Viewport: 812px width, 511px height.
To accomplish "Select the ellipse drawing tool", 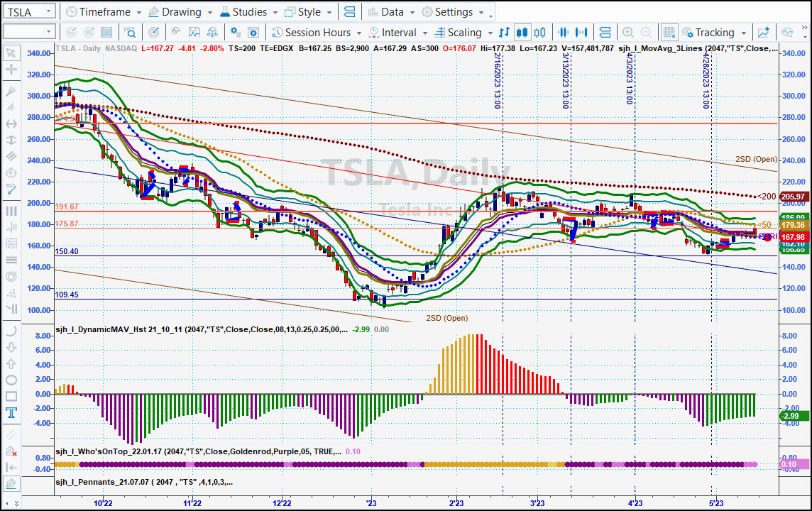I will (11, 380).
